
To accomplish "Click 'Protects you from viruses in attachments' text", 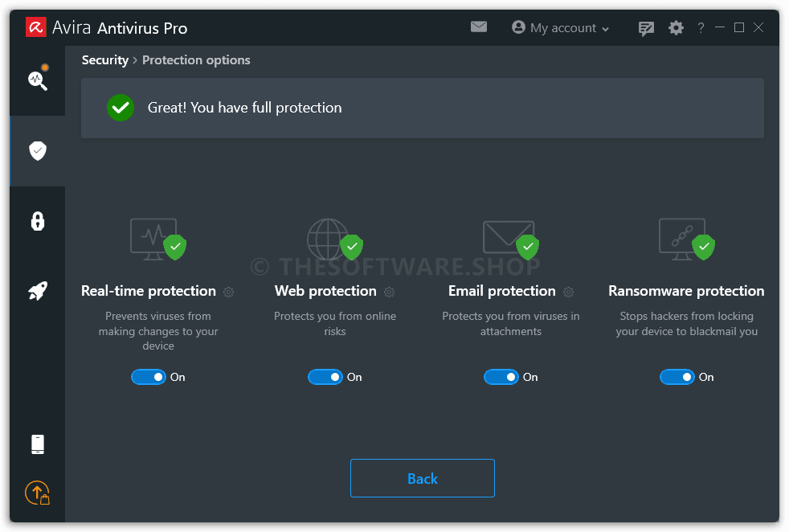I will tap(511, 324).
